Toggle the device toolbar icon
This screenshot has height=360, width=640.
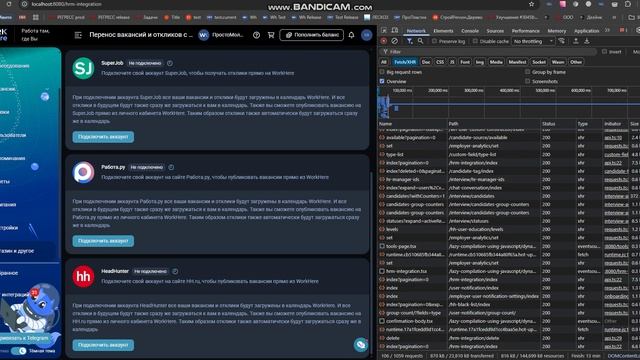pos(395,31)
